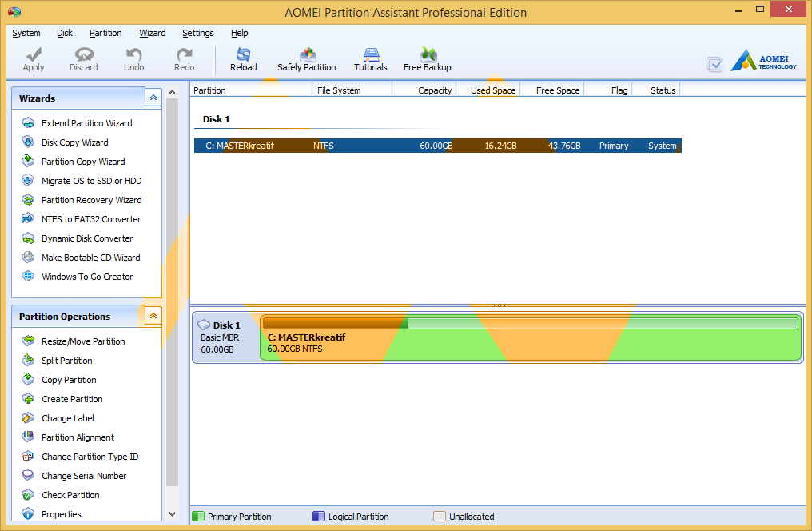Image resolution: width=812 pixels, height=531 pixels.
Task: Collapse the Partition Operations panel
Action: click(x=153, y=316)
